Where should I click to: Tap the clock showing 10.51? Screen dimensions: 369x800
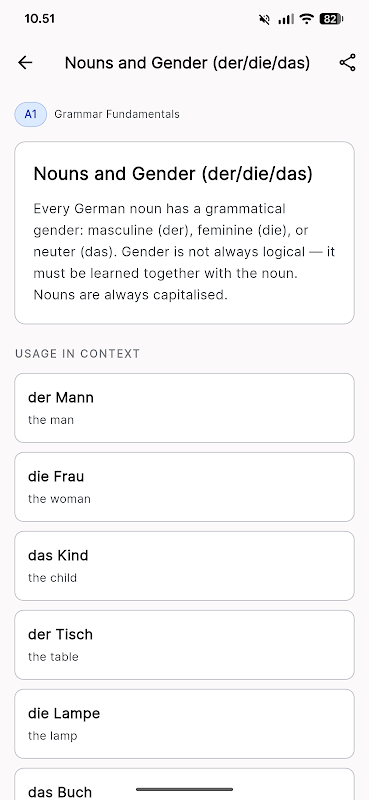point(39,19)
